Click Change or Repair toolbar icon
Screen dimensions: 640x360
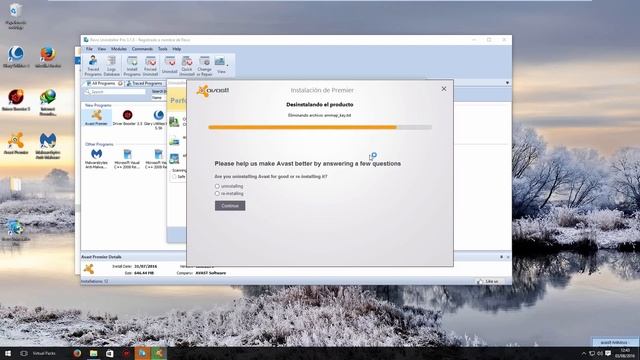point(204,66)
